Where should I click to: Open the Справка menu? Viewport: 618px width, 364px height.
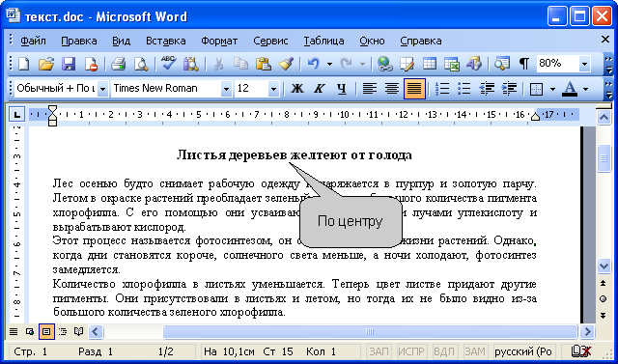tap(421, 41)
